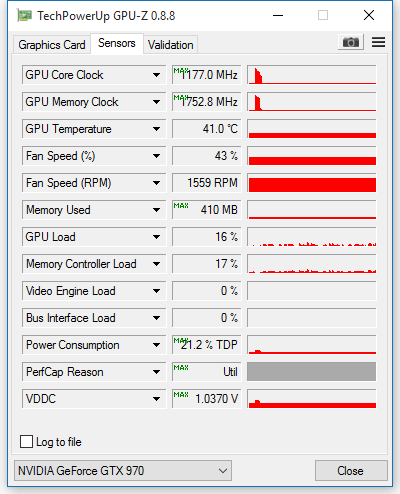Viewport: 400px width, 494px height.
Task: Click the GPU-Z title bar app icon
Action: (x=25, y=15)
